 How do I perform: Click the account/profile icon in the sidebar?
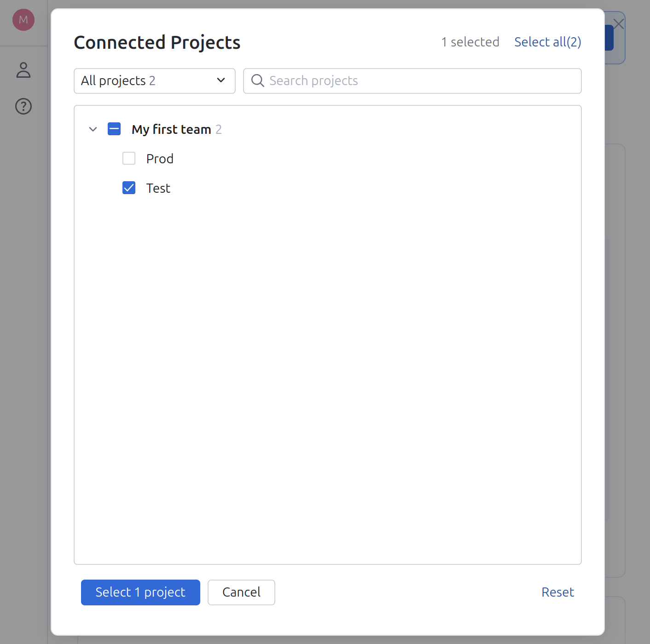tap(23, 70)
